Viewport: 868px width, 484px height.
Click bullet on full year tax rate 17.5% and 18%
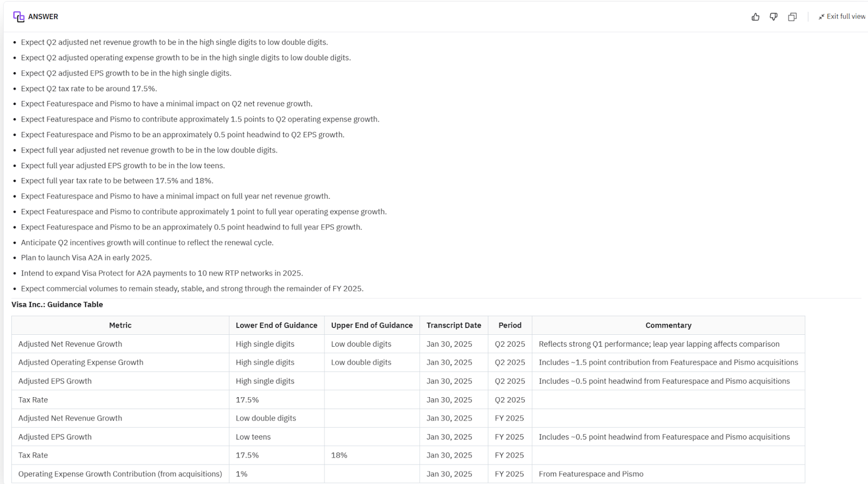click(117, 181)
